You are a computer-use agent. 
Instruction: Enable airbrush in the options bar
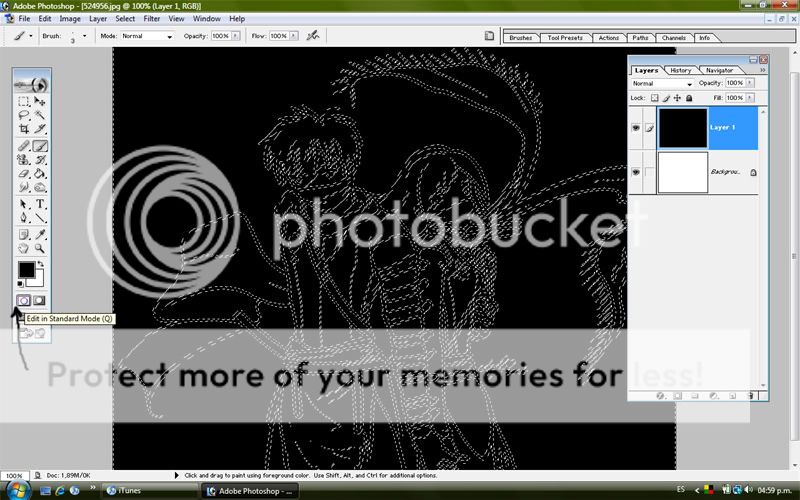pyautogui.click(x=313, y=36)
